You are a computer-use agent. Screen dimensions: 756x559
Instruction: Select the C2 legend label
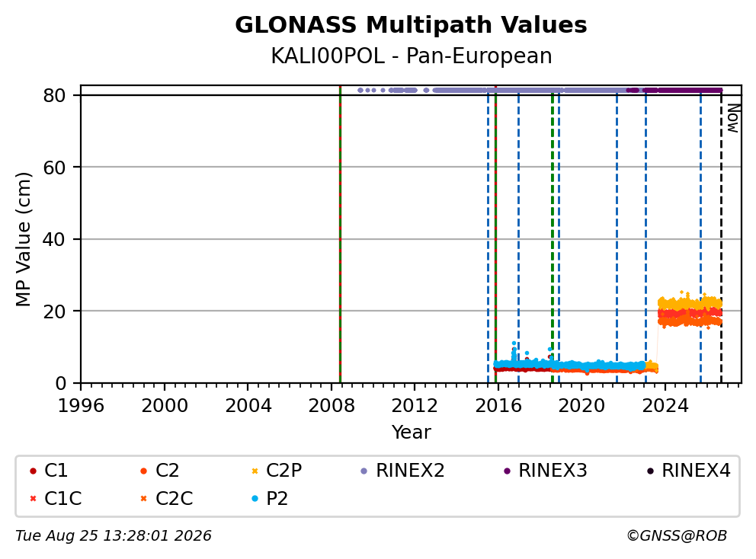click(168, 471)
